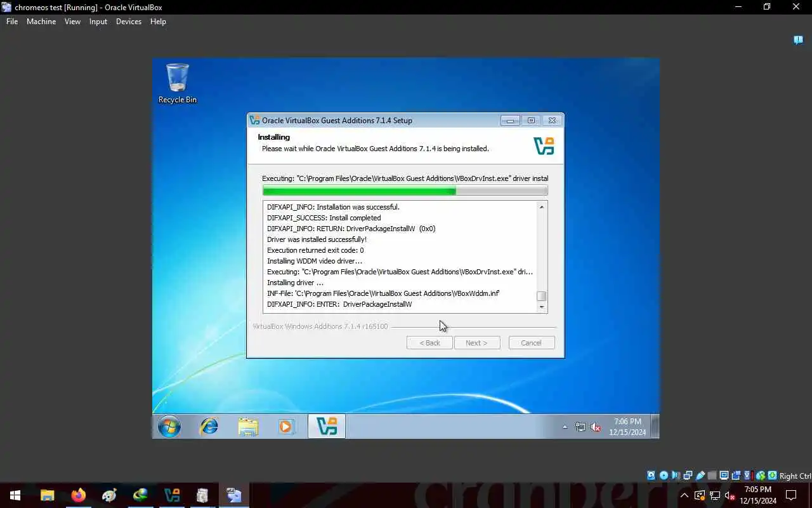Launch Internet Explorer from guest taskbar
The width and height of the screenshot is (812, 508).
209,427
